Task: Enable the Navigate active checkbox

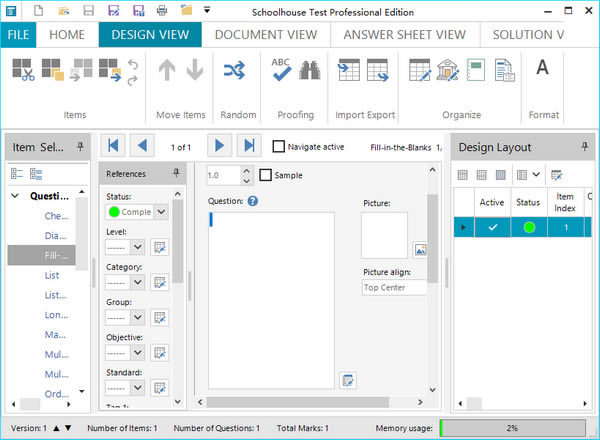Action: [279, 147]
